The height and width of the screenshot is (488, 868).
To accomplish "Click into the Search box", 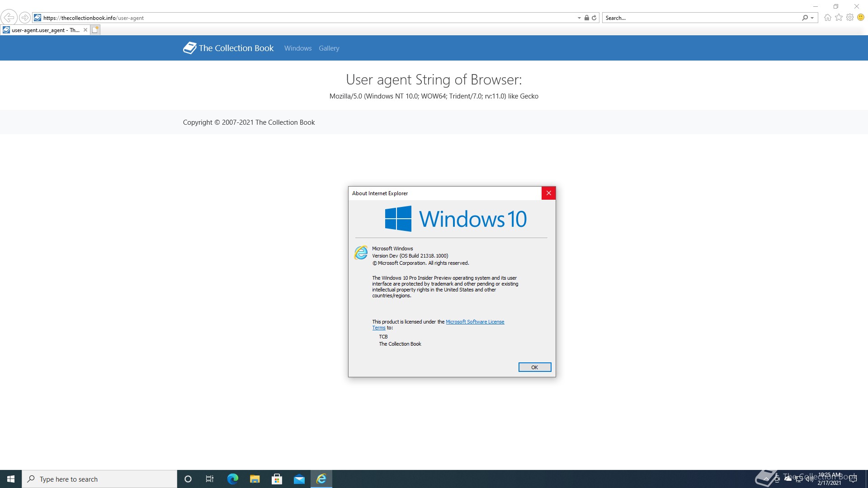I will (702, 18).
